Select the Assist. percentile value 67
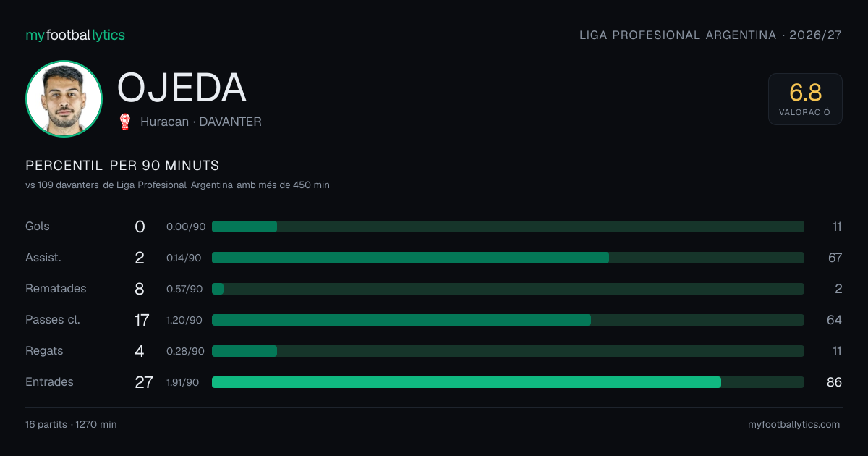 835,258
